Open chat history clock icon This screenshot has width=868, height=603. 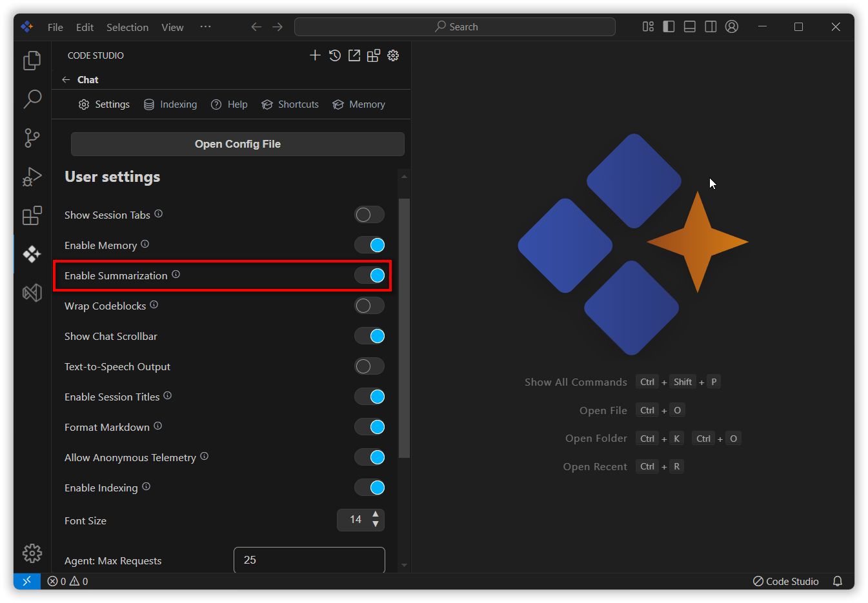point(334,55)
